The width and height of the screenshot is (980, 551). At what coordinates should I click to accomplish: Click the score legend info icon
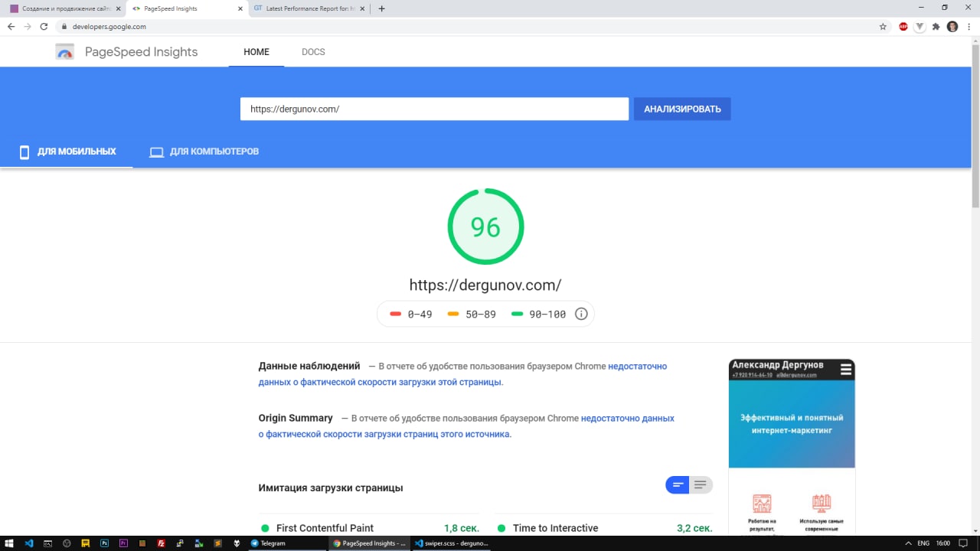point(581,314)
